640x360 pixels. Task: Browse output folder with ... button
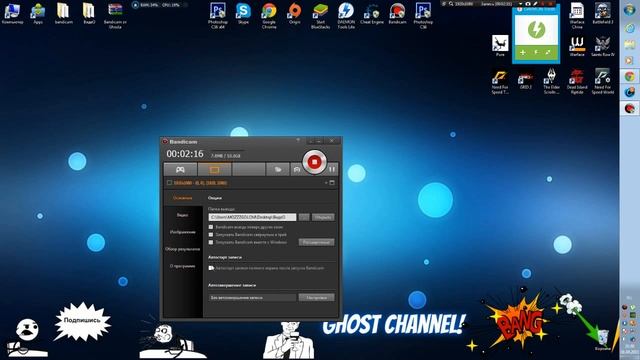click(304, 217)
